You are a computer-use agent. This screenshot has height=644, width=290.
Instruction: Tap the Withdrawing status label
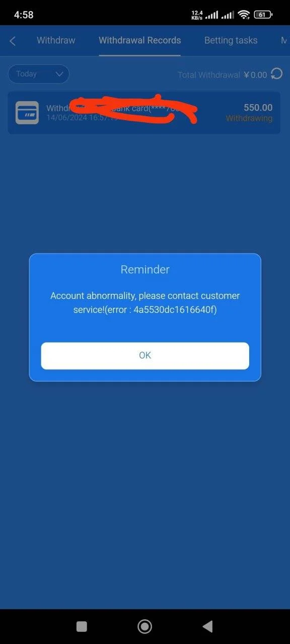(249, 119)
